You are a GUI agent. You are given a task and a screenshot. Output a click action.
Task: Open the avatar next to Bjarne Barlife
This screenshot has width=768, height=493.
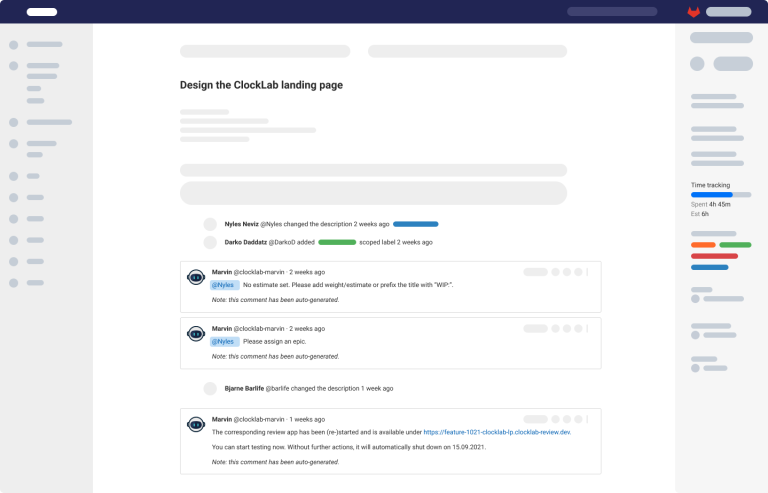tap(210, 389)
